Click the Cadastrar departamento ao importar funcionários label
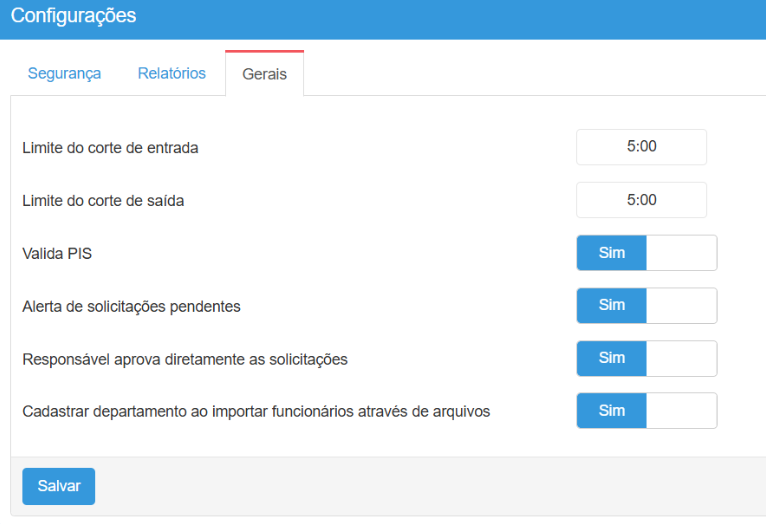 coord(256,411)
